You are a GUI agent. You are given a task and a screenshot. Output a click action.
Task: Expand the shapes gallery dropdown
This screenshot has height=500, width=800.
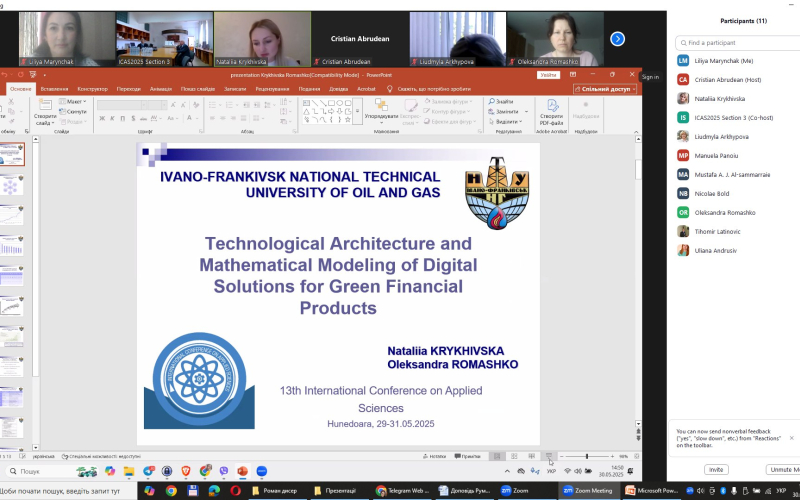click(357, 111)
